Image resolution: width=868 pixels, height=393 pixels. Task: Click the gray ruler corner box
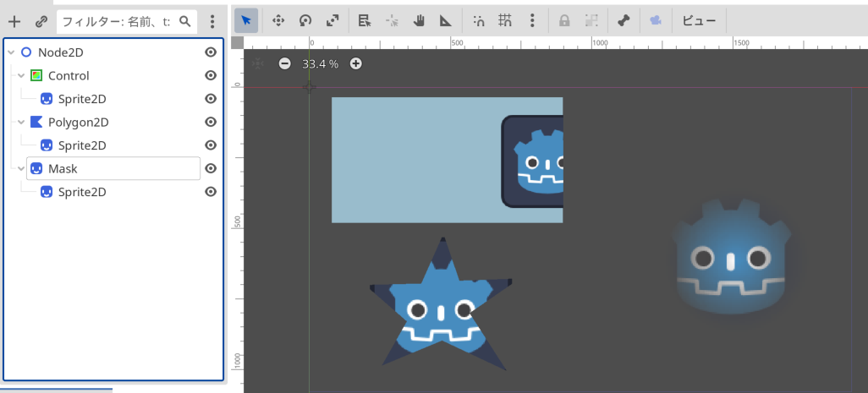pyautogui.click(x=238, y=42)
